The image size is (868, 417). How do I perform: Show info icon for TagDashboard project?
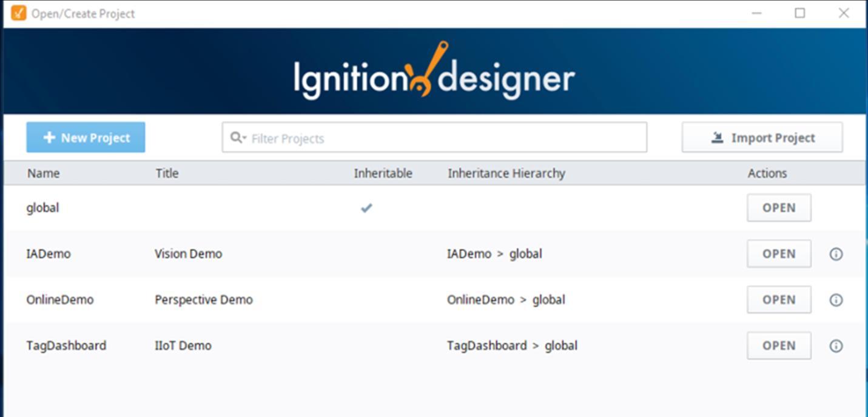click(836, 346)
